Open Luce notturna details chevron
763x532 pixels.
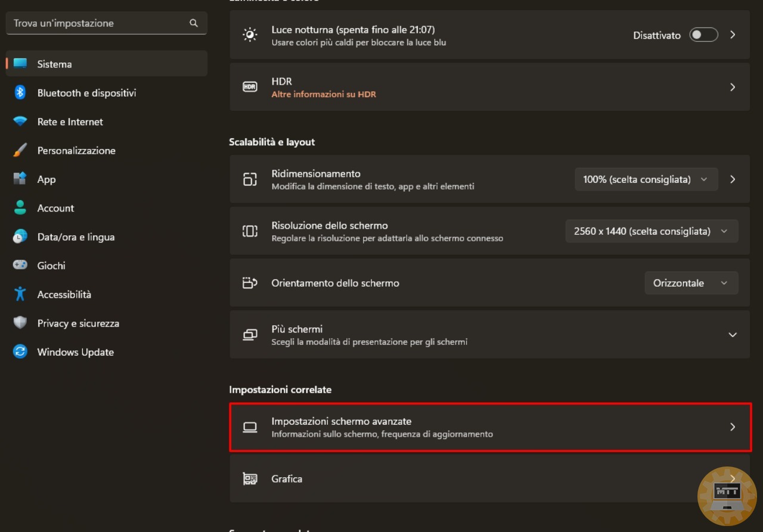tap(733, 35)
